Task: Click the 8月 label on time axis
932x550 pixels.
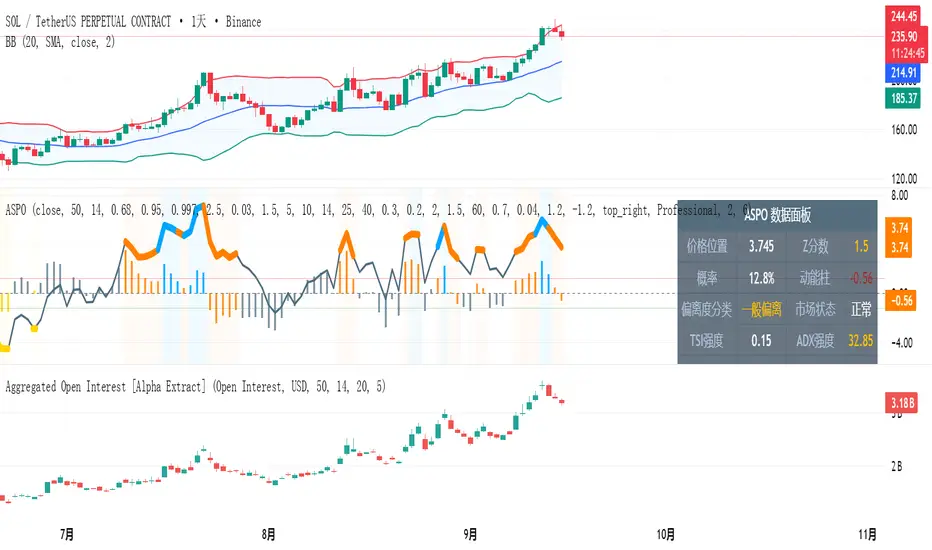Action: 269,535
